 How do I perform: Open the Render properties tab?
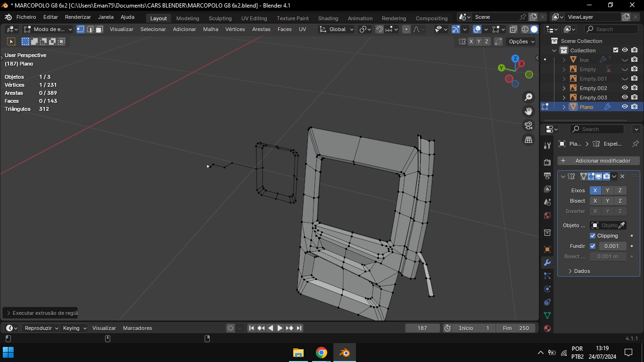coord(547,163)
